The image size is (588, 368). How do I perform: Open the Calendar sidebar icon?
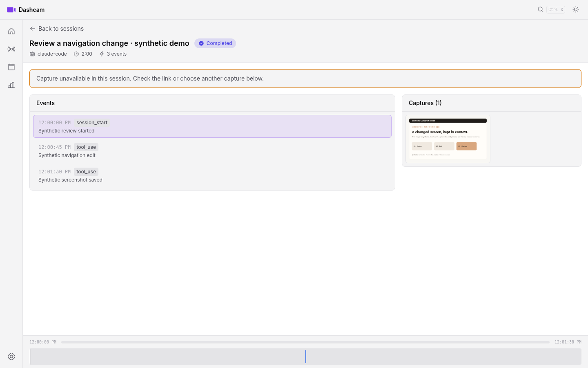(x=11, y=67)
